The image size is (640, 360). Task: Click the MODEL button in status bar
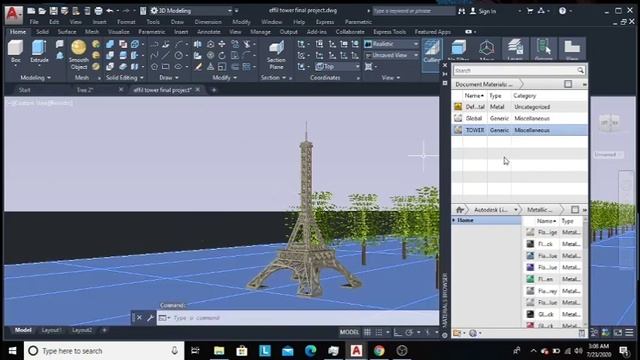(349, 332)
